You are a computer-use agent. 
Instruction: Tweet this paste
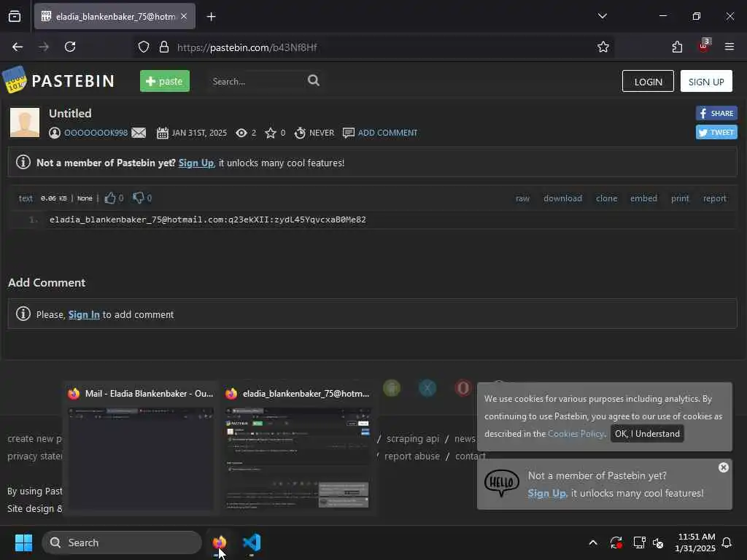coord(716,132)
